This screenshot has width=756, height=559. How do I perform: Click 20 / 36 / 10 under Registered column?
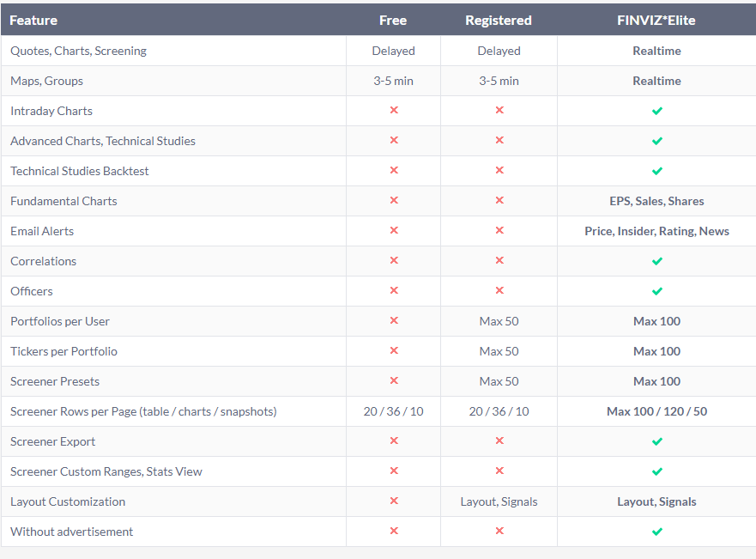coord(499,411)
